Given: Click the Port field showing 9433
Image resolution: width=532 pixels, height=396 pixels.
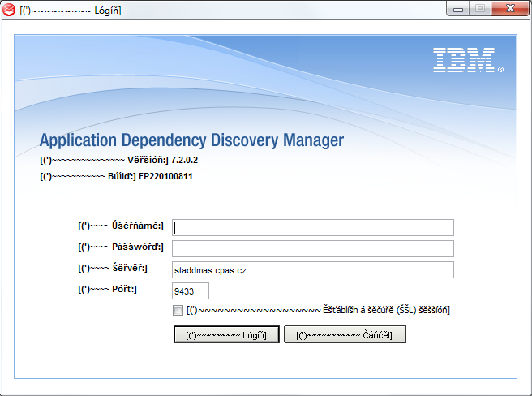Looking at the screenshot, I should 191,291.
